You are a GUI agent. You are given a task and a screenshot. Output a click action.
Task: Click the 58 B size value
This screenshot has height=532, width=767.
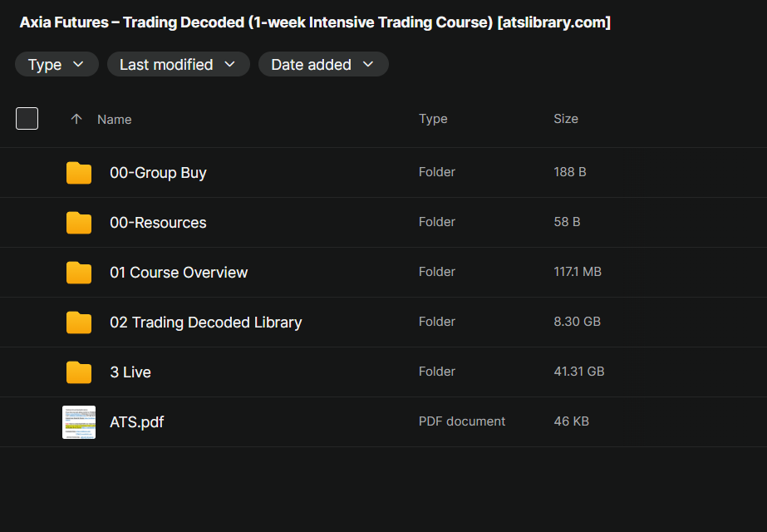pyautogui.click(x=567, y=222)
